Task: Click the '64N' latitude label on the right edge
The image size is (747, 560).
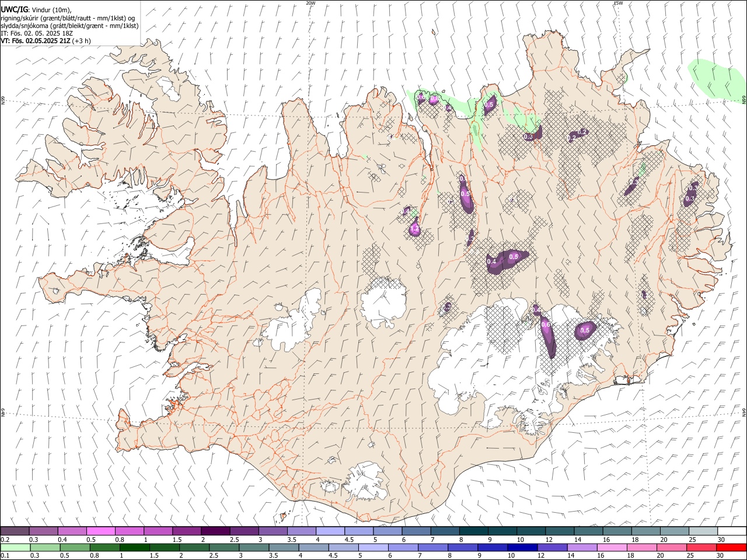Action: coord(743,411)
